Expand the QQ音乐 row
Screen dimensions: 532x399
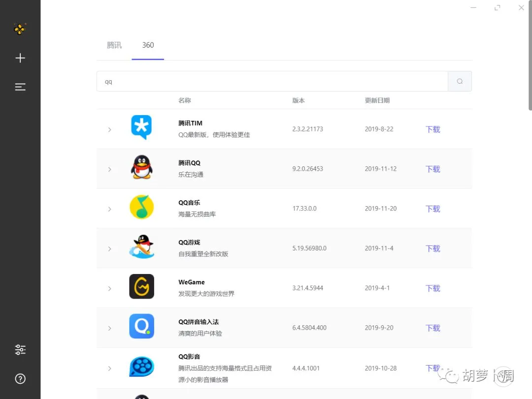[x=109, y=209]
